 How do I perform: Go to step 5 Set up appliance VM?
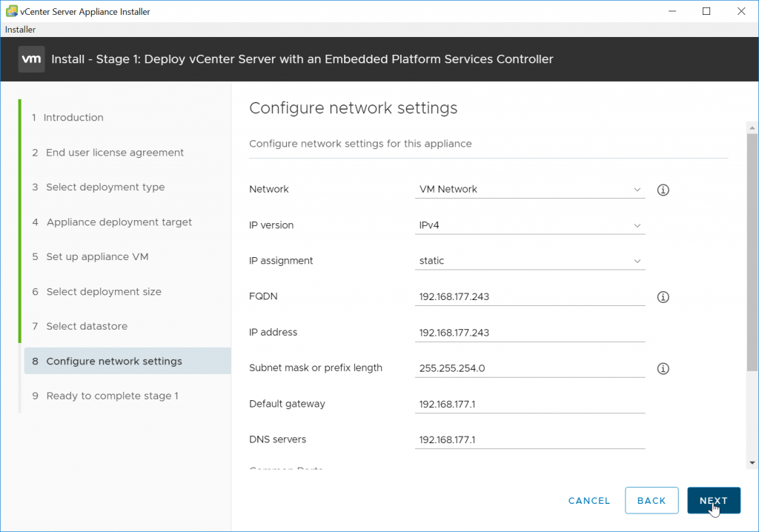pyautogui.click(x=90, y=256)
